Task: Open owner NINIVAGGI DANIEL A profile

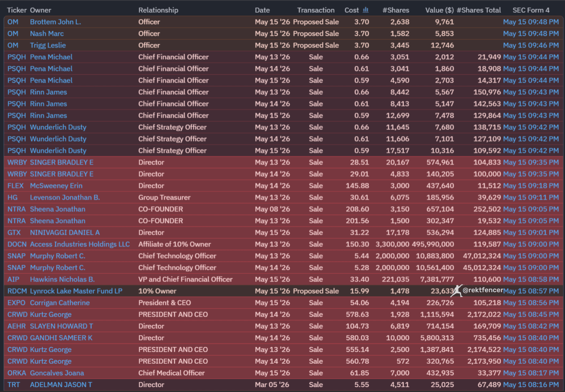Action: [65, 232]
